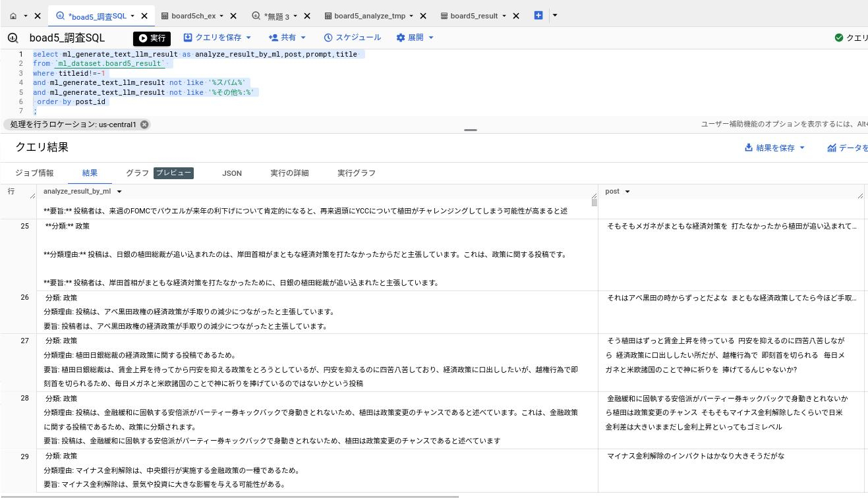
Task: Close the *無題 3 tab
Action: click(306, 16)
